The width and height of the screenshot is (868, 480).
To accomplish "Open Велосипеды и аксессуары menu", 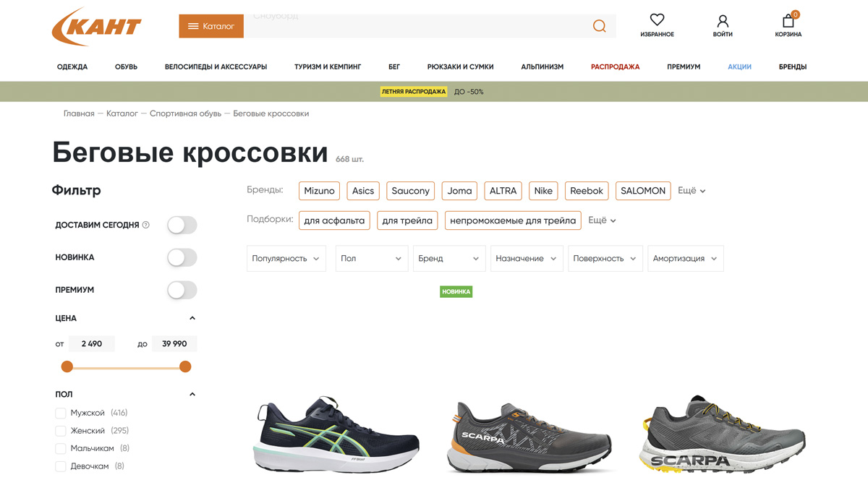I will (216, 67).
